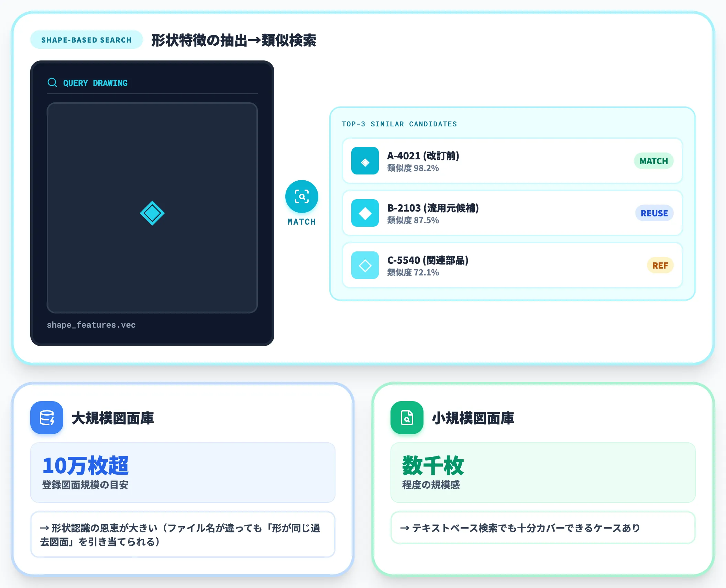Click the 小規模図面庫 heading

(x=473, y=418)
